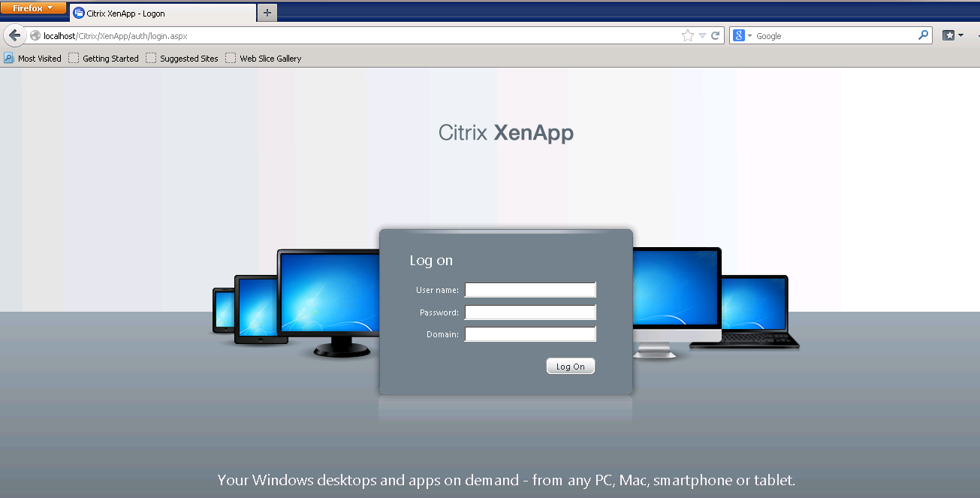980x498 pixels.
Task: Open the Google search engine selector
Action: click(742, 35)
